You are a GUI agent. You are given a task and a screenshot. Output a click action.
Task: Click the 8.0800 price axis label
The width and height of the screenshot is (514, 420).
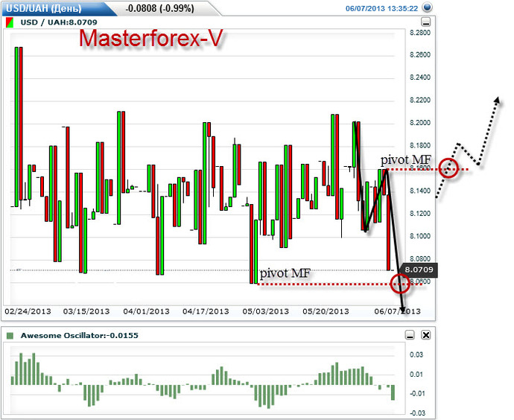coord(420,259)
